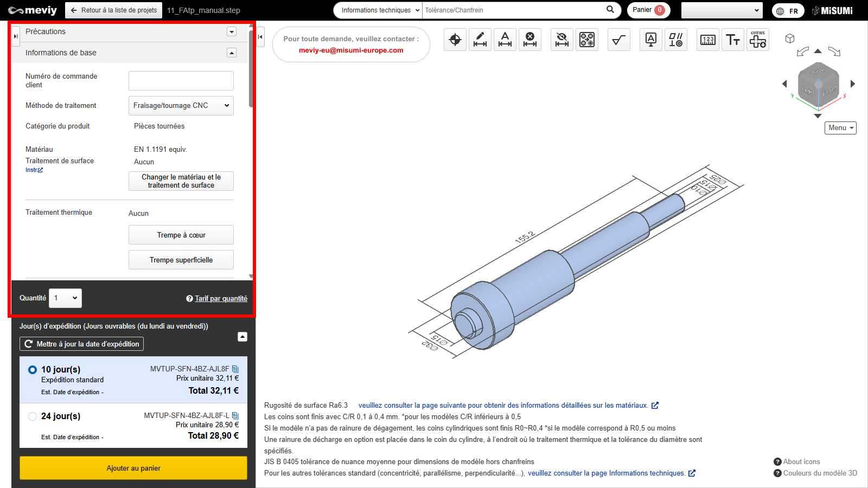Open the Méthode de traitement dropdown
This screenshot has width=868, height=488.
181,106
